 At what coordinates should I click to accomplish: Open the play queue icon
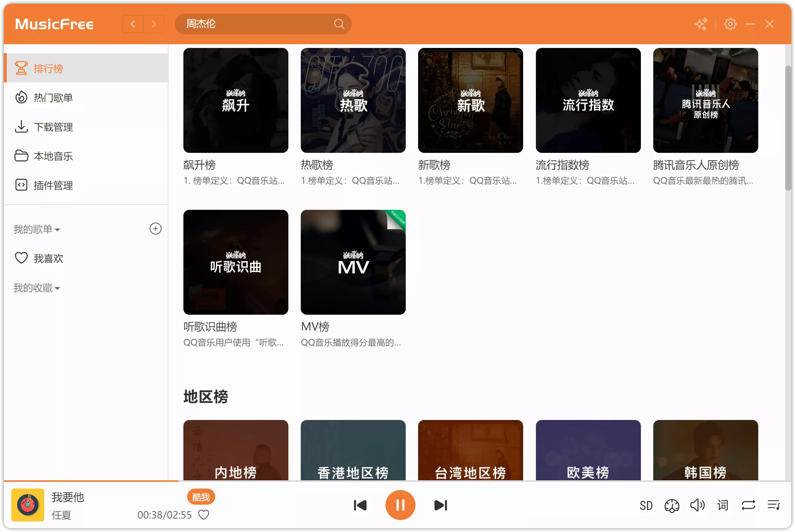click(773, 505)
